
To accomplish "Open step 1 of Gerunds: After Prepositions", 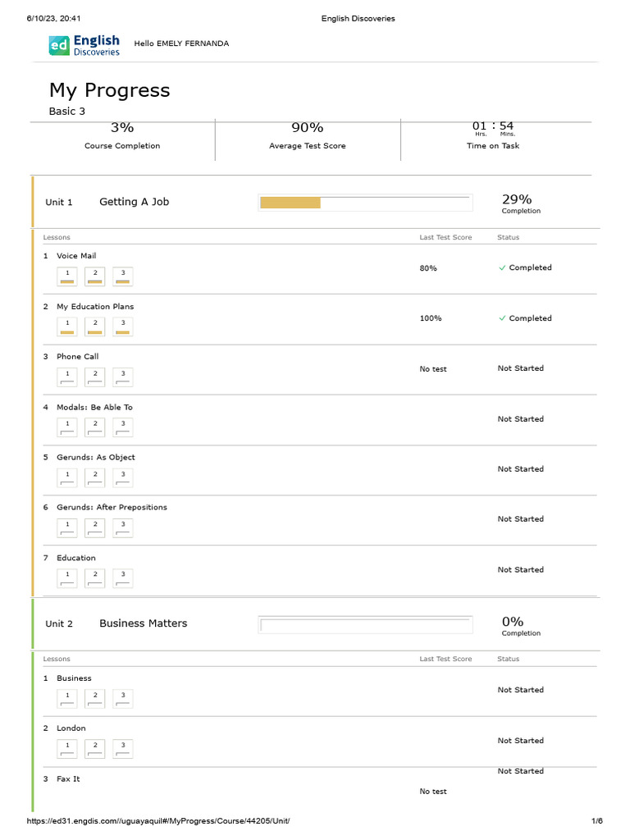I will pos(67,527).
